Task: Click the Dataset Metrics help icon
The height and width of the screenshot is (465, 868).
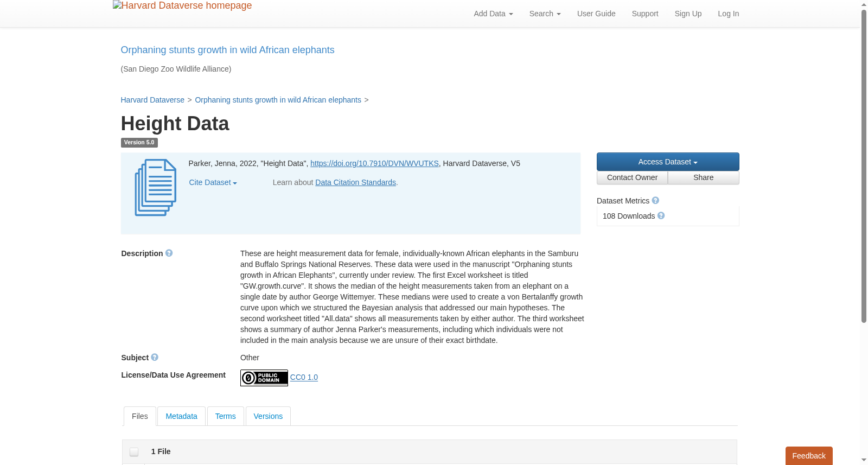Action: (655, 201)
